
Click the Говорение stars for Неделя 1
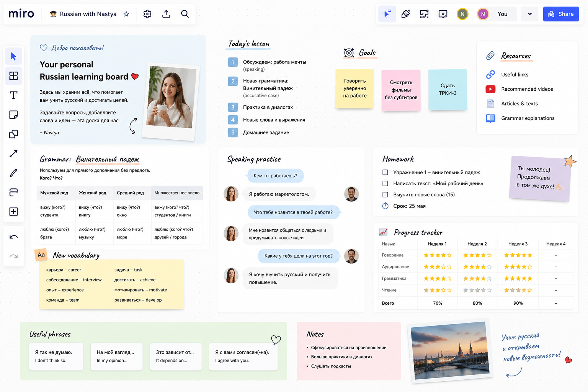click(x=437, y=255)
